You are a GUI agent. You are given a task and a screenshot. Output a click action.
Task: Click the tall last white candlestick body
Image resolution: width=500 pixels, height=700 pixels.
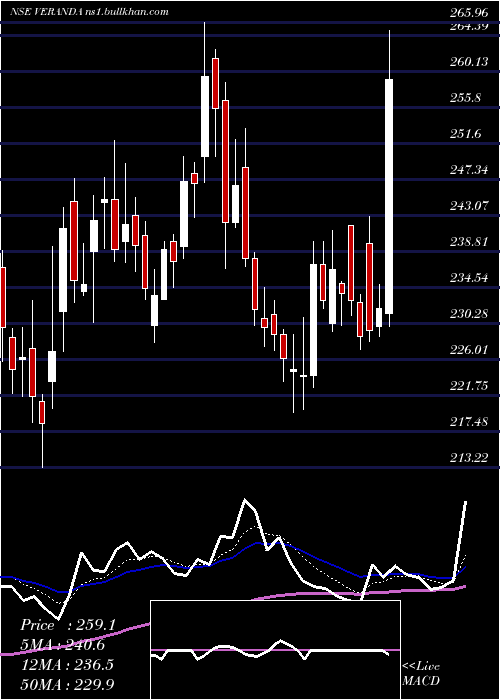pos(389,196)
